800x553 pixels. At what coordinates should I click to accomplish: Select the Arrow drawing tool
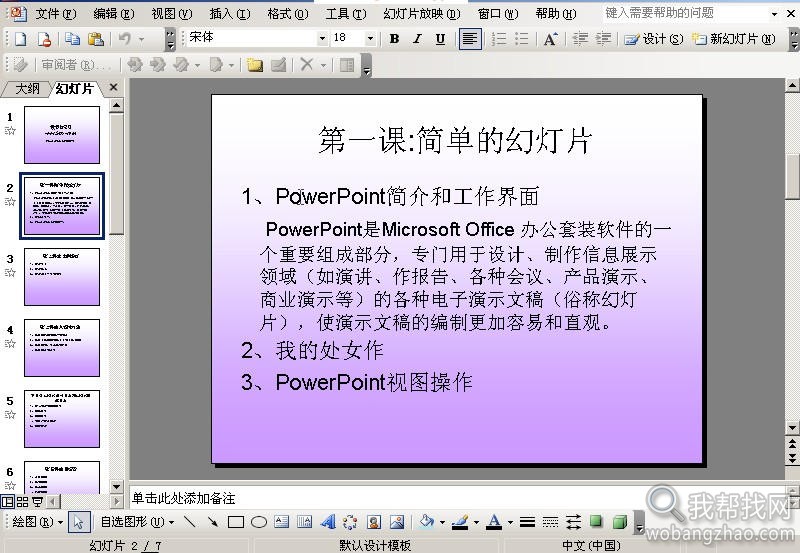213,522
